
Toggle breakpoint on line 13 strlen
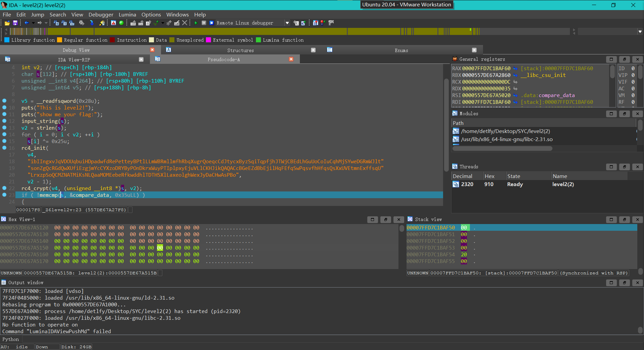[4, 128]
